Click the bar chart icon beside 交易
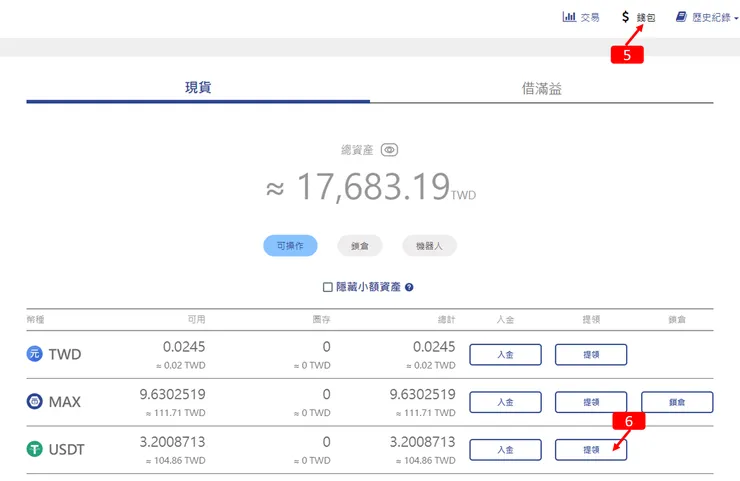 [x=569, y=17]
